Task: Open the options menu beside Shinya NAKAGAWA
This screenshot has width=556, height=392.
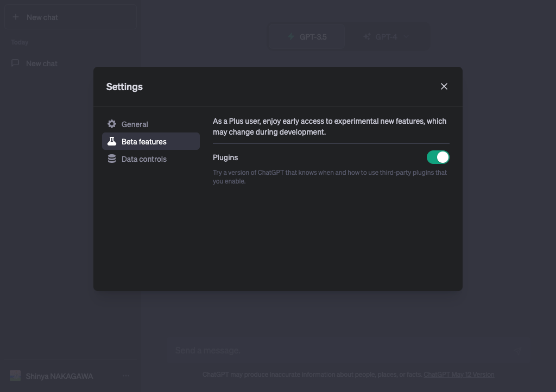Action: click(125, 375)
